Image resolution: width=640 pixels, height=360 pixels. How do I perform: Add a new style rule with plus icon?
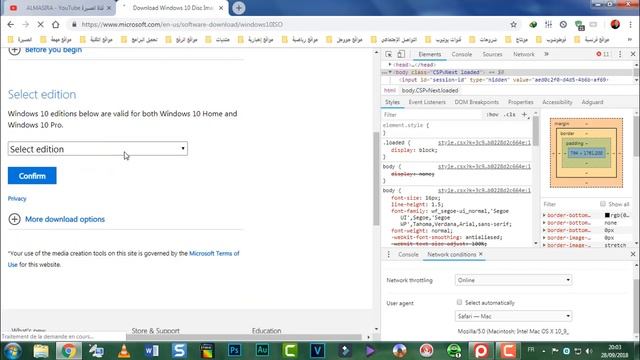point(524,115)
